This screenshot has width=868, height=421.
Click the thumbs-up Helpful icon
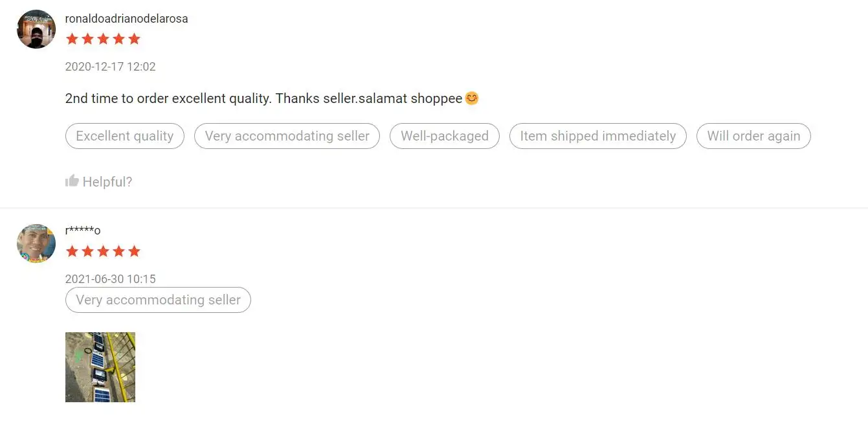(72, 181)
